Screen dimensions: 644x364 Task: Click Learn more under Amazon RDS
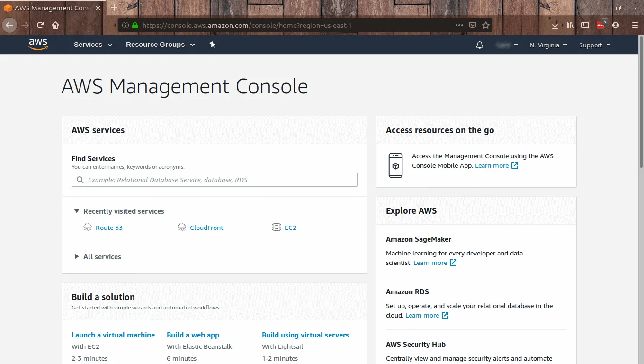click(422, 315)
